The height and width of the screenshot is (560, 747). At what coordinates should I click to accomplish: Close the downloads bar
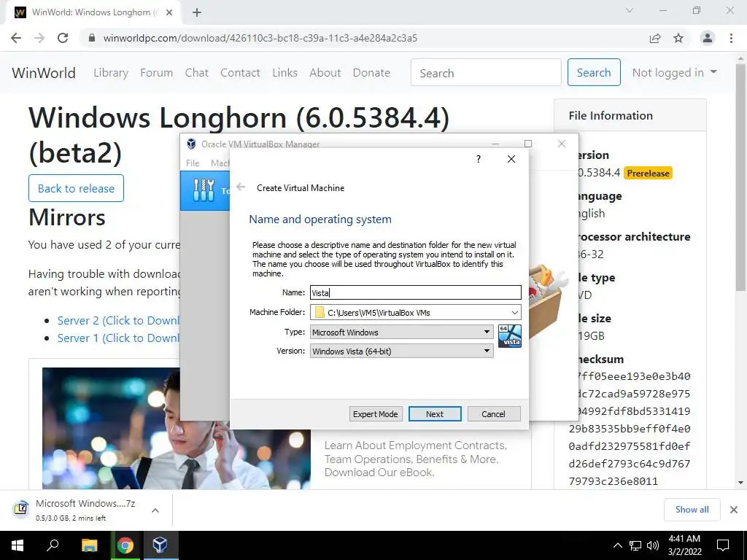tap(734, 510)
